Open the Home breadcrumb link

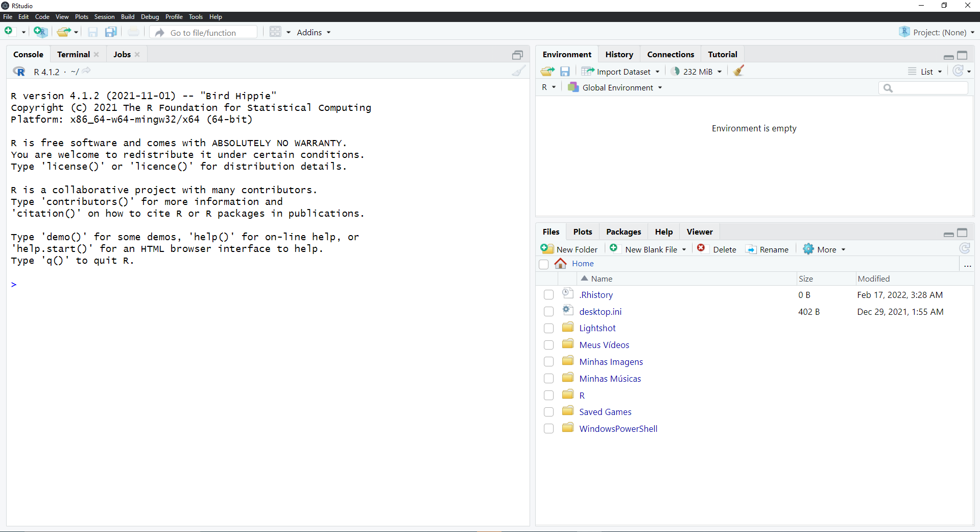pyautogui.click(x=583, y=264)
